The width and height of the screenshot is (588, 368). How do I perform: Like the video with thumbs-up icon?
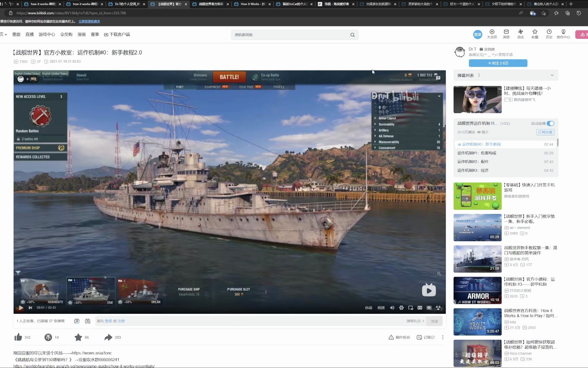[x=18, y=337]
